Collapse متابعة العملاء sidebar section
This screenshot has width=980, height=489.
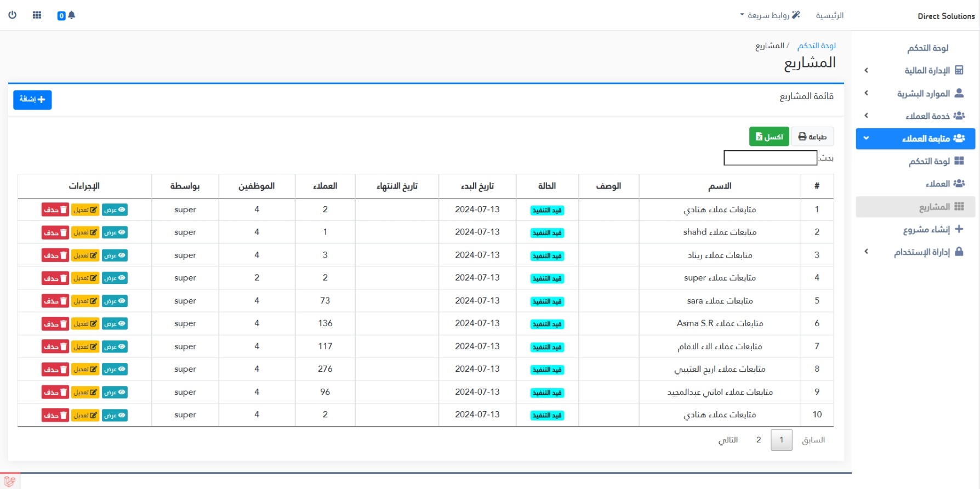click(x=867, y=138)
